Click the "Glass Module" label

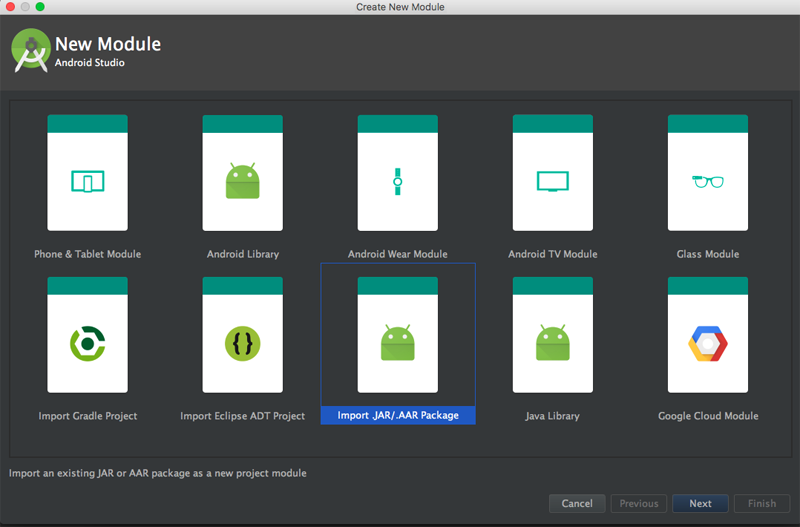[708, 254]
